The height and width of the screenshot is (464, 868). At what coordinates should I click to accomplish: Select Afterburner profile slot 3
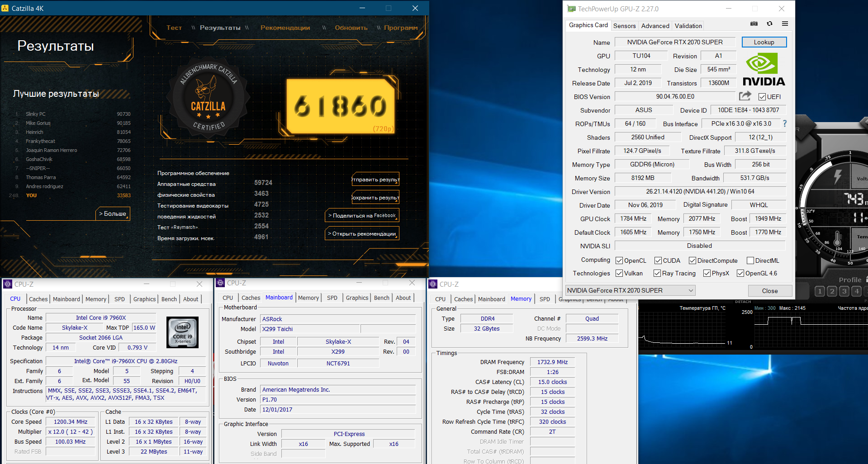tap(844, 291)
